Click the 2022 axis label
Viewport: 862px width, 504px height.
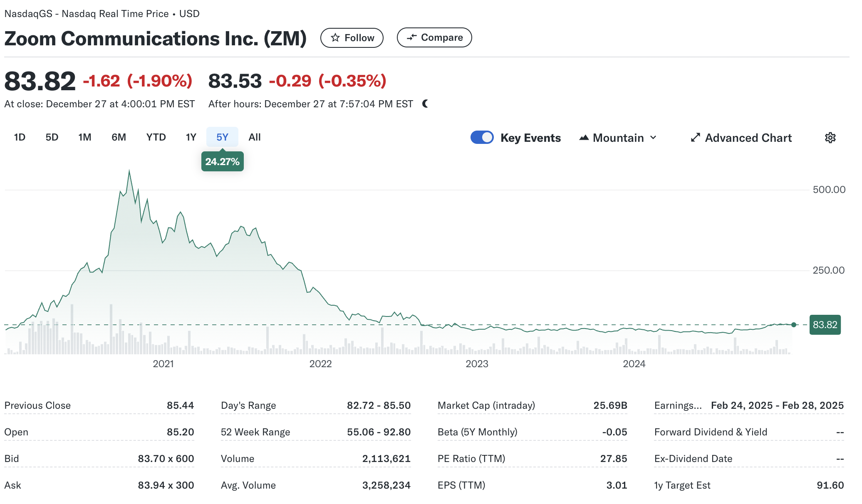tap(320, 364)
